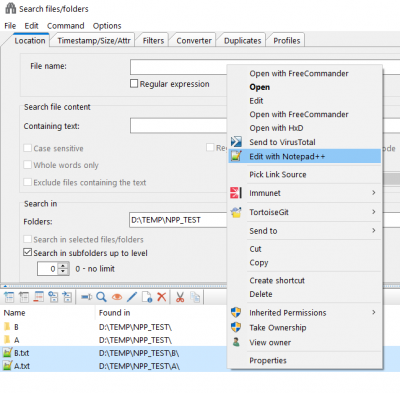Click Send to VirusTotal menu entry
The image size is (400, 393).
click(x=282, y=142)
